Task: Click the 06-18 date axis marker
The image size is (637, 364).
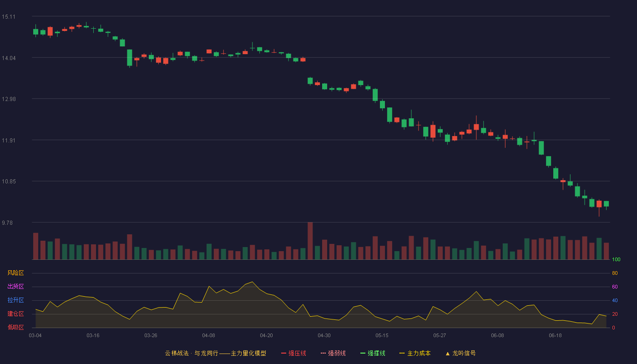Action: pos(555,335)
